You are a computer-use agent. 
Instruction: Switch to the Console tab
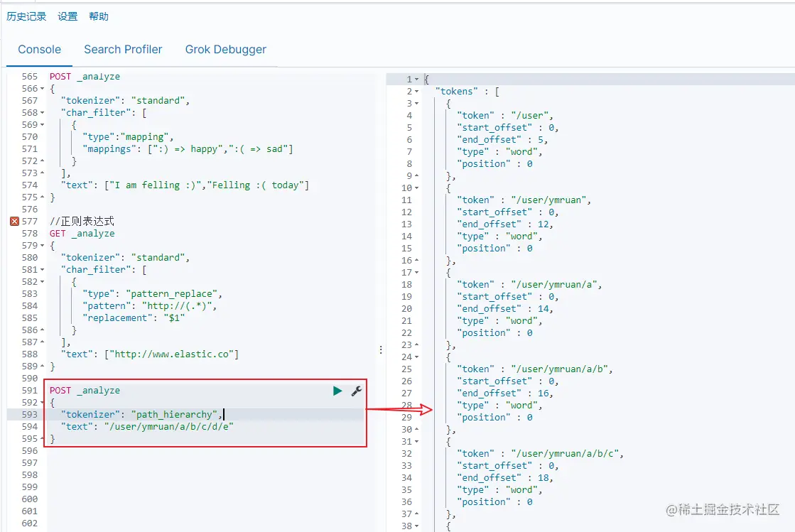(40, 50)
